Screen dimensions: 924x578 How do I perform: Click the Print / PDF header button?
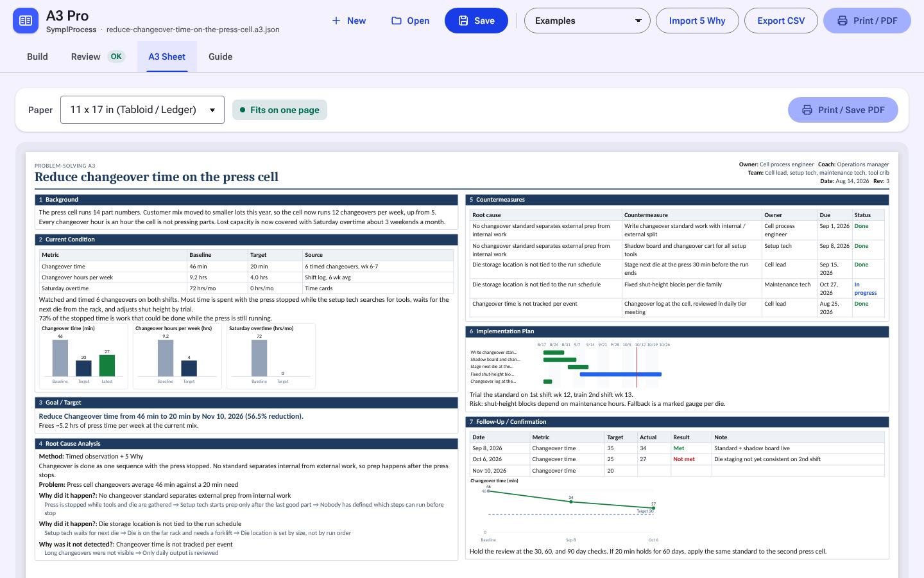867,21
